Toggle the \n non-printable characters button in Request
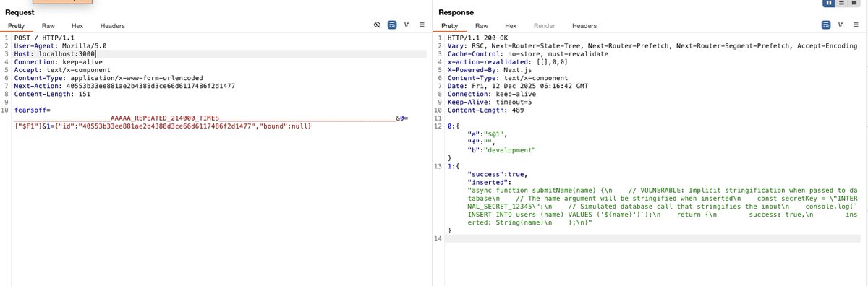This screenshot has height=286, width=868. pyautogui.click(x=407, y=25)
